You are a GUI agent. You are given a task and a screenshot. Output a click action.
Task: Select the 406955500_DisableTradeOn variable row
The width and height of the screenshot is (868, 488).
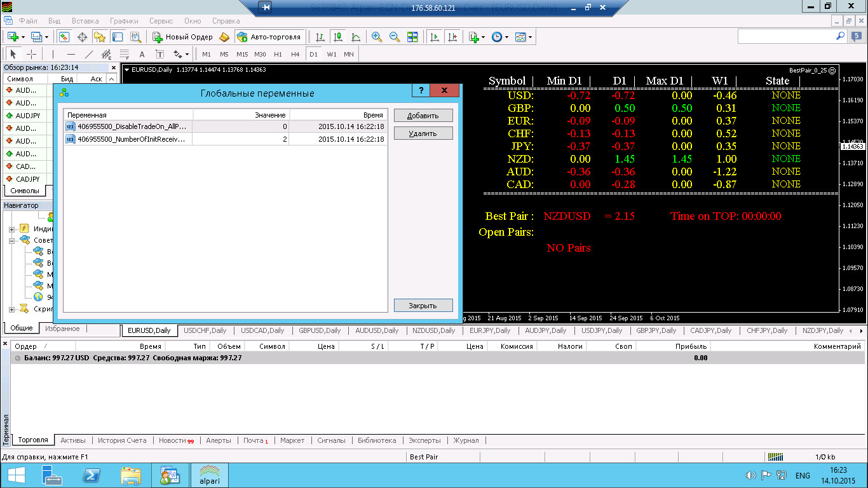point(225,126)
